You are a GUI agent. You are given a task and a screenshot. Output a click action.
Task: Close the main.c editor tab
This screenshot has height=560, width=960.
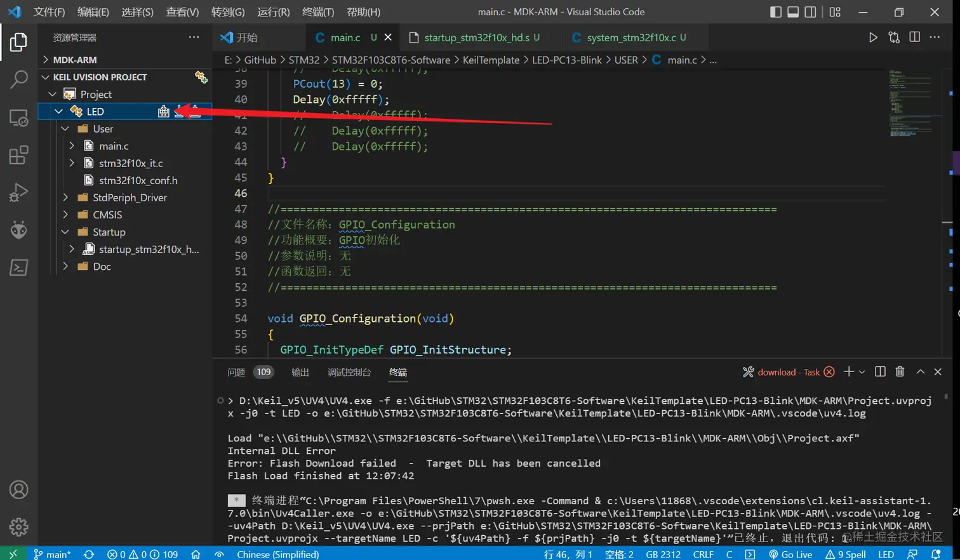388,37
